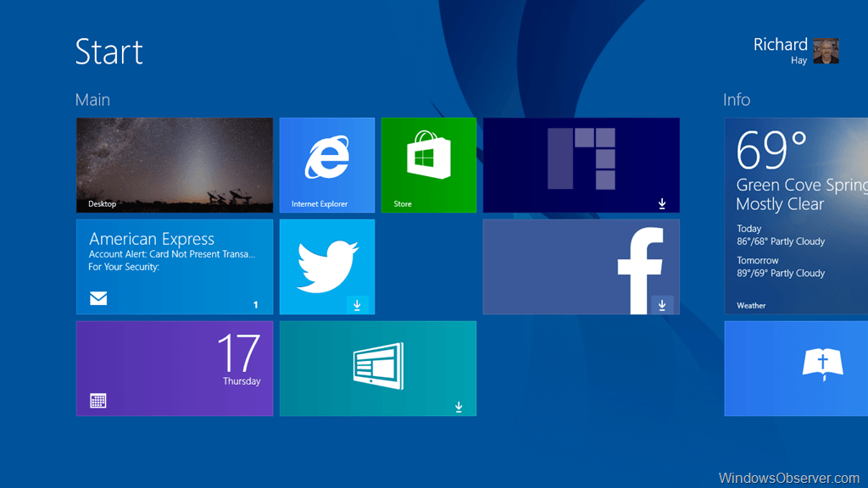
Task: Click the 'Mostly Clear' weather text
Action: pyautogui.click(x=780, y=204)
